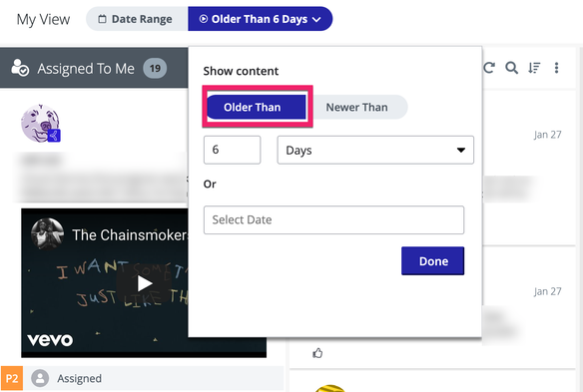Image resolution: width=583 pixels, height=392 pixels.
Task: Click the share badge on dog avatar
Action: pyautogui.click(x=54, y=136)
